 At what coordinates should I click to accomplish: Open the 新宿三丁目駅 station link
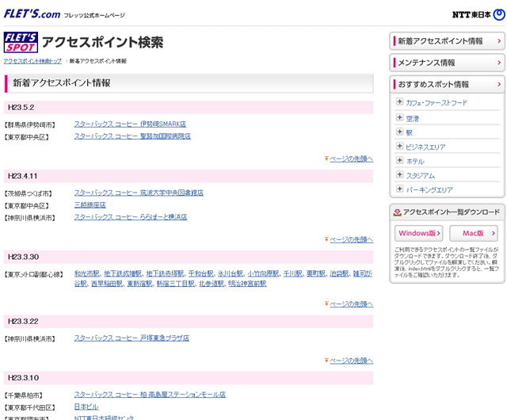176,284
